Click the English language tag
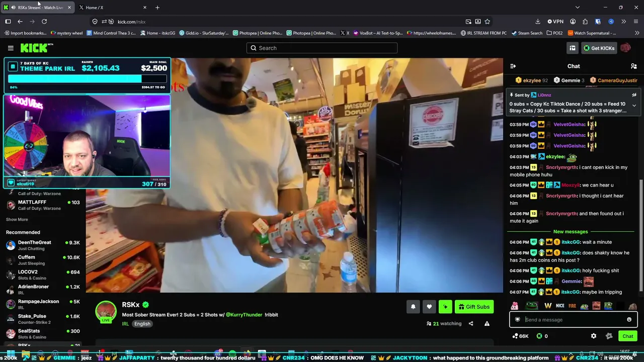This screenshot has height=362, width=644. 142,324
